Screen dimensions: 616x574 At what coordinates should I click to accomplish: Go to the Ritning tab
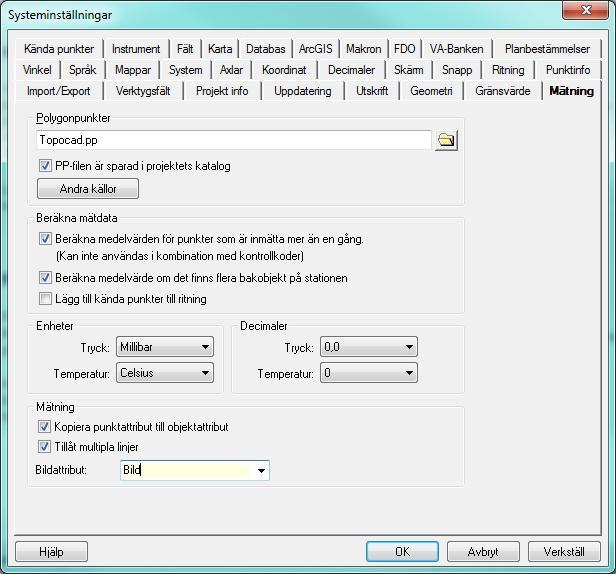508,70
